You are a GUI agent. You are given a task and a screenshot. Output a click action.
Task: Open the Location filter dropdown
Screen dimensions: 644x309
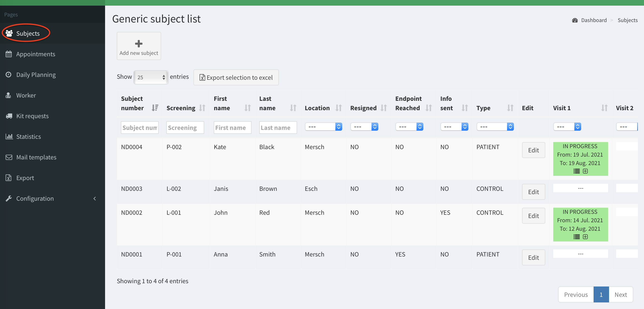click(x=323, y=127)
